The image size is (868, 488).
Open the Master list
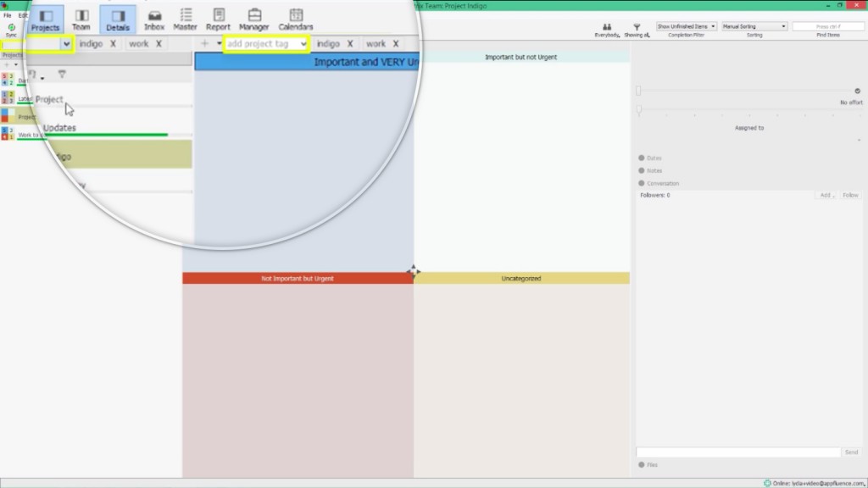pyautogui.click(x=186, y=20)
